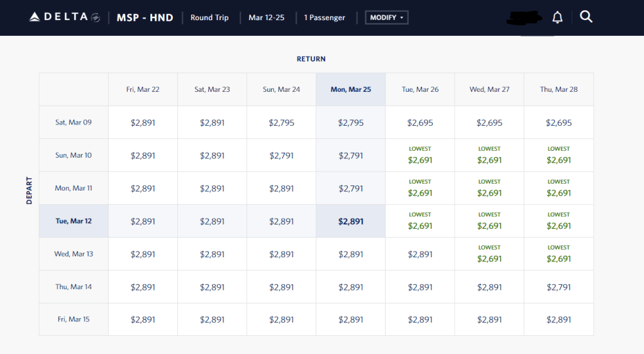Select Wed, Mar 13 to Wed, Mar 27 lowest fare
This screenshot has height=354, width=644.
489,254
